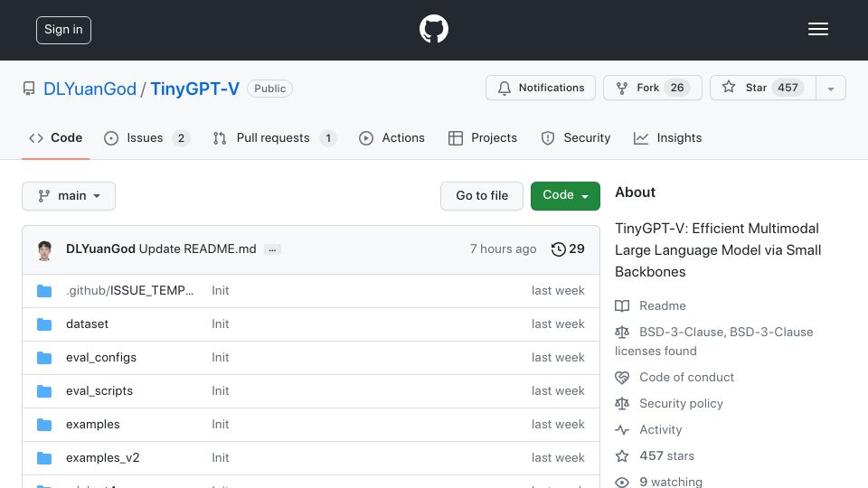Open the .github/ISSUE_TEMP... folder

pos(129,290)
